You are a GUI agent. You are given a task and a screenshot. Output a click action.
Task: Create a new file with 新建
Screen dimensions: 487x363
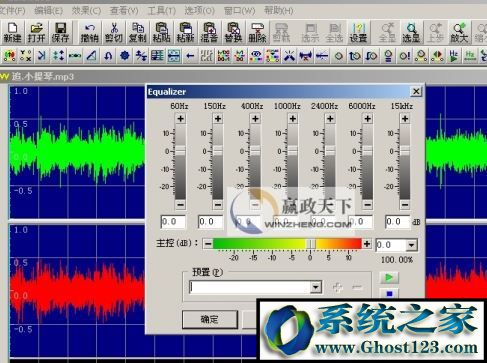pyautogui.click(x=12, y=32)
